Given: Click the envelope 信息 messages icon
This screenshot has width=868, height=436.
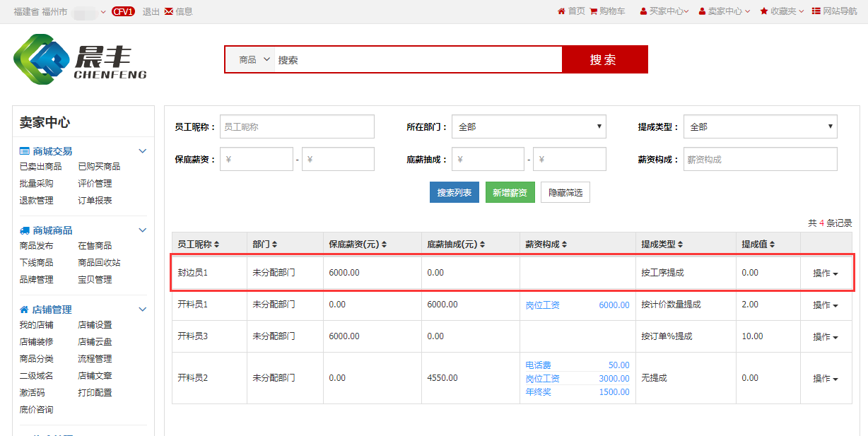Looking at the screenshot, I should click(169, 11).
